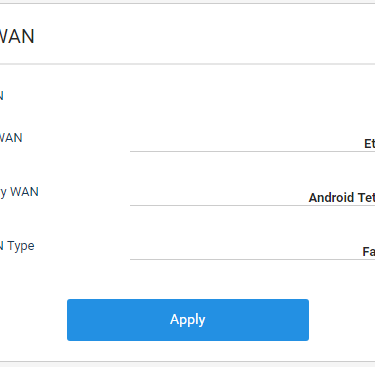375x367 pixels.
Task: Click the underline beneath 'Android Tet' field
Action: (252, 205)
